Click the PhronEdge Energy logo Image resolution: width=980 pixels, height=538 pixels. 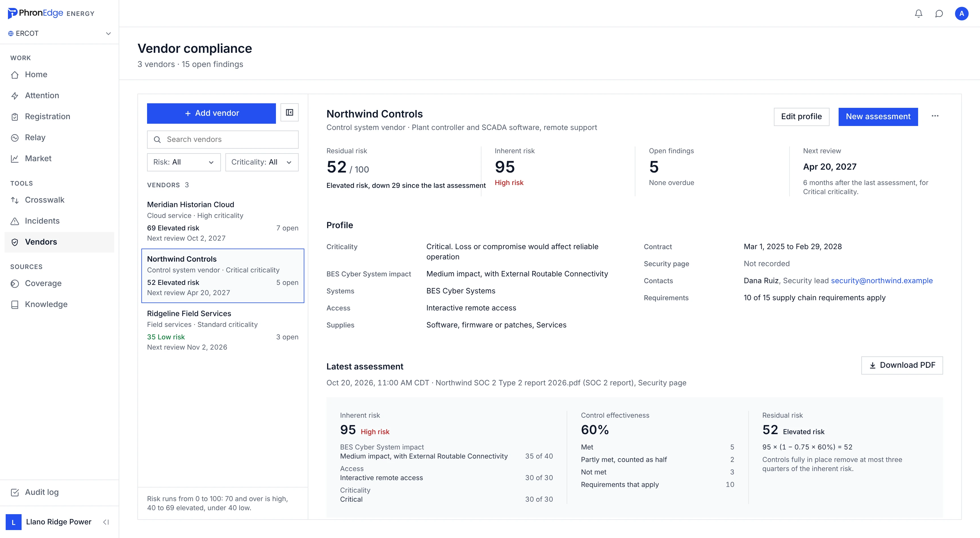coord(51,13)
